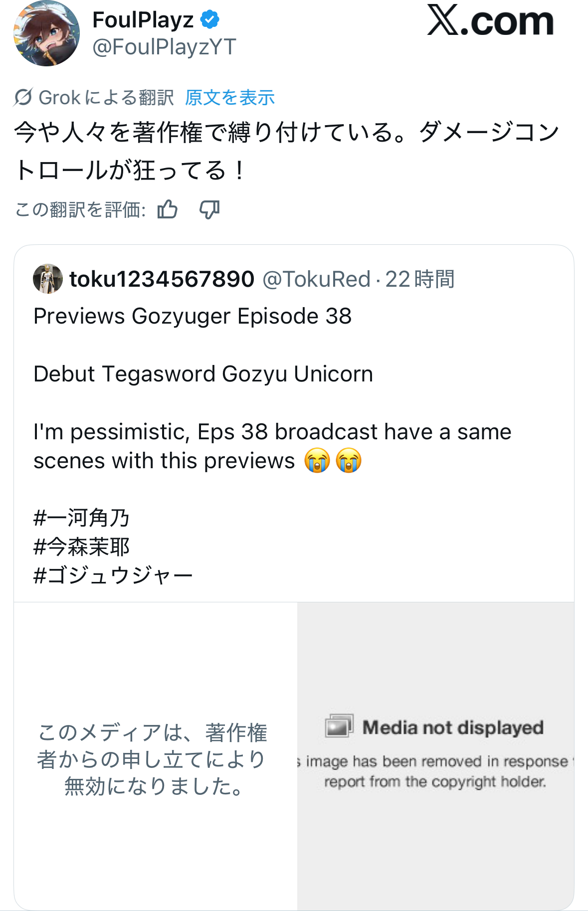This screenshot has height=911, width=588.
Task: Click the blue verified badge
Action: tap(210, 20)
